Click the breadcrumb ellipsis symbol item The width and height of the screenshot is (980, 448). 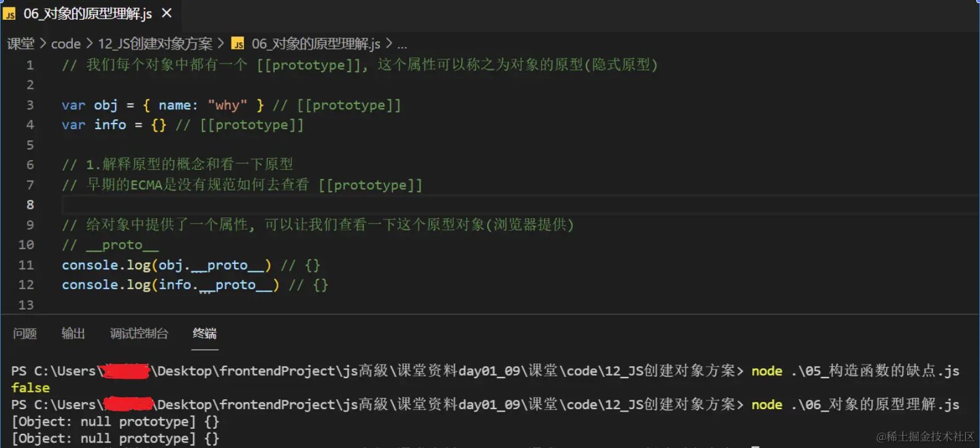(402, 44)
